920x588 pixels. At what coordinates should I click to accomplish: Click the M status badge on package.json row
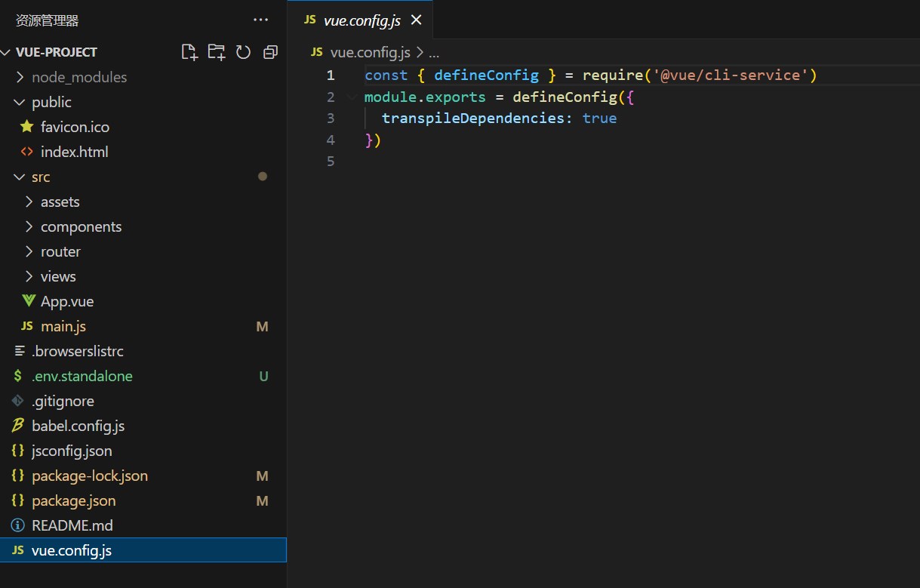pyautogui.click(x=263, y=500)
